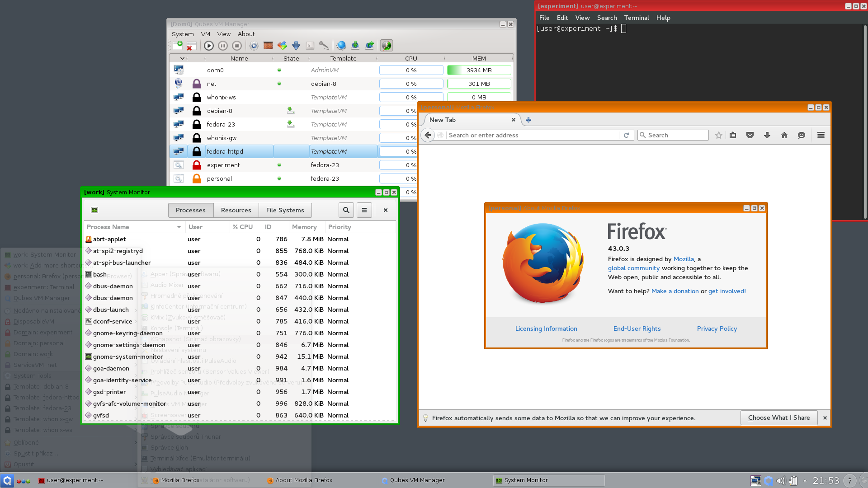868x488 pixels.
Task: Open About menu in Qubes VM Manager
Action: [246, 34]
